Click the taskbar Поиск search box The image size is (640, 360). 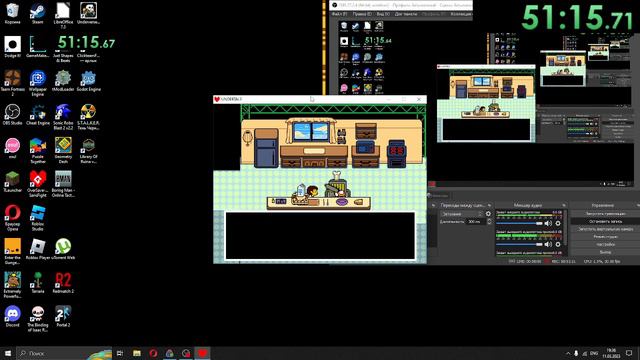pyautogui.click(x=64, y=353)
